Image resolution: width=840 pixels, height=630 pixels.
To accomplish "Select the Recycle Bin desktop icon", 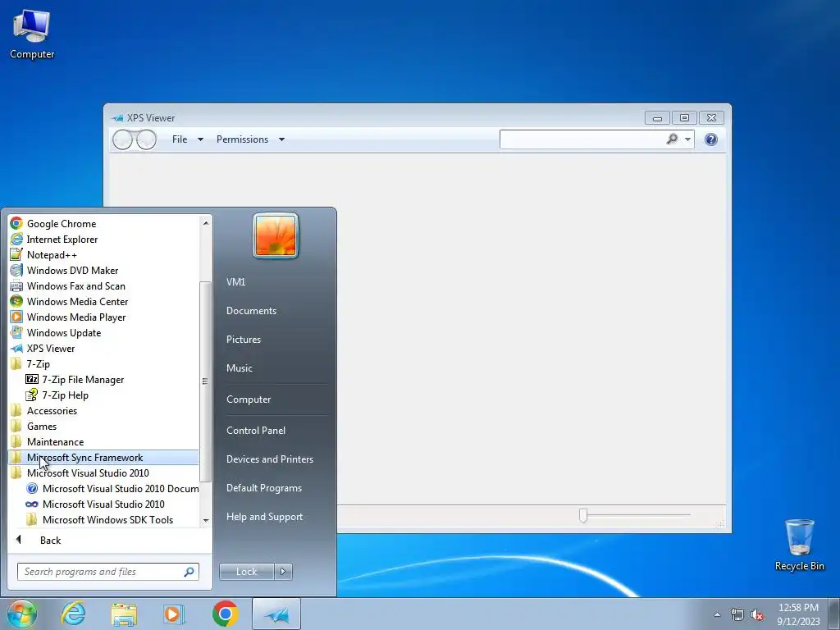I will 799,545.
